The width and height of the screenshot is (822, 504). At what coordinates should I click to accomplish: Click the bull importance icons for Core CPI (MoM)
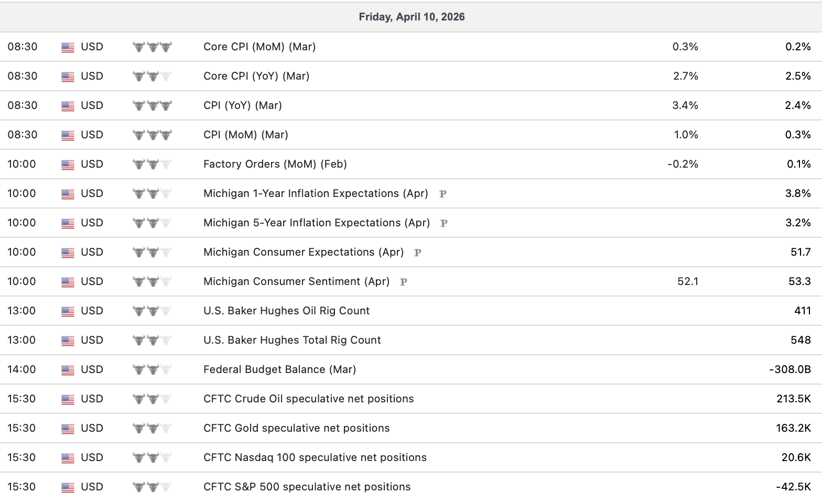click(153, 47)
